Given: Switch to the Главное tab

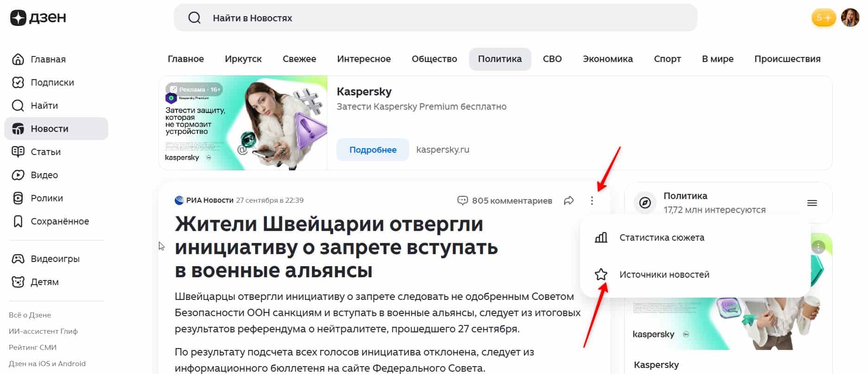Looking at the screenshot, I should click(x=186, y=59).
